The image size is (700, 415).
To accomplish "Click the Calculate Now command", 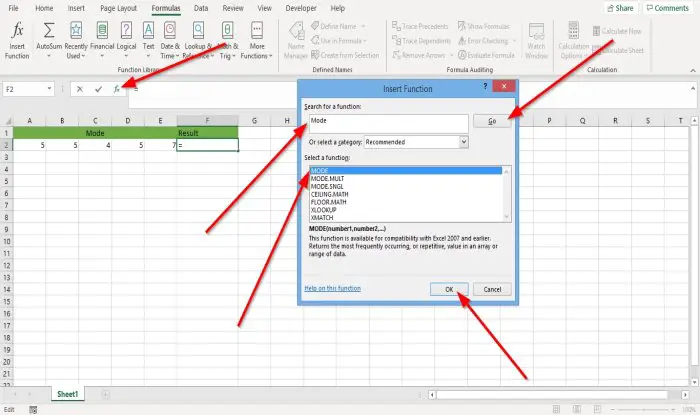I will (x=617, y=31).
